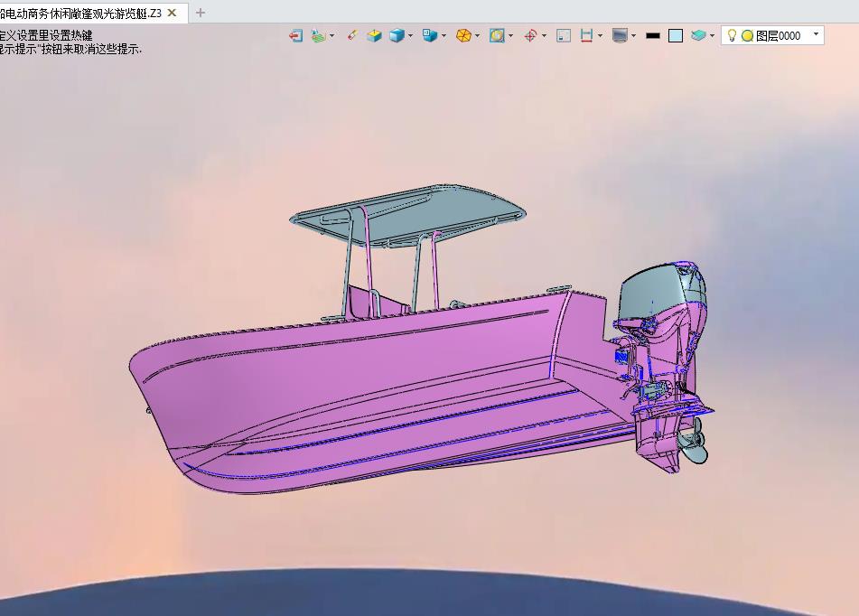Close the 观光游览艇.Z3 document tab
The height and width of the screenshot is (616, 859).
pyautogui.click(x=172, y=13)
